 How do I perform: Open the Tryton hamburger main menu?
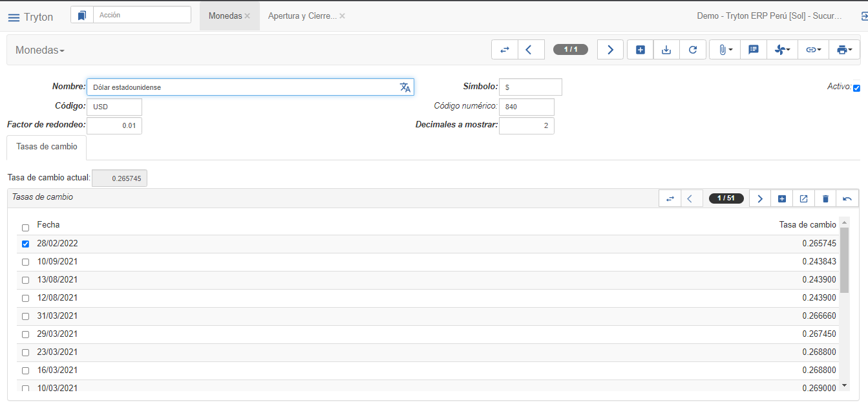tap(14, 17)
